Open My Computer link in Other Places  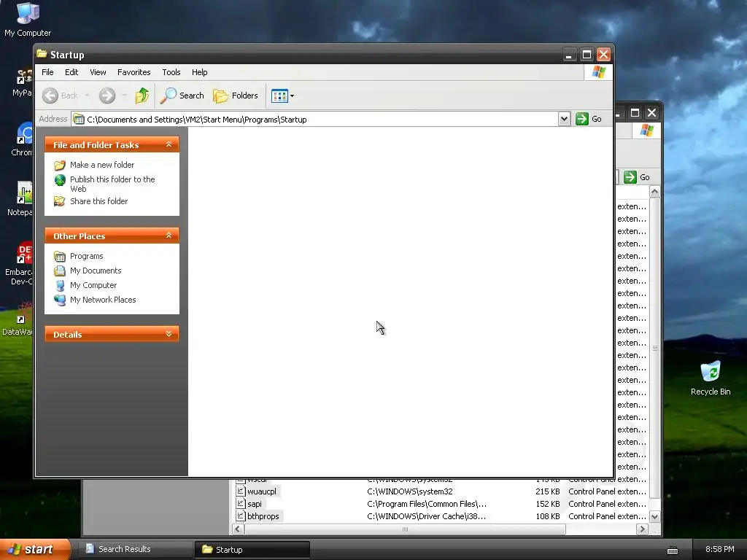click(93, 285)
